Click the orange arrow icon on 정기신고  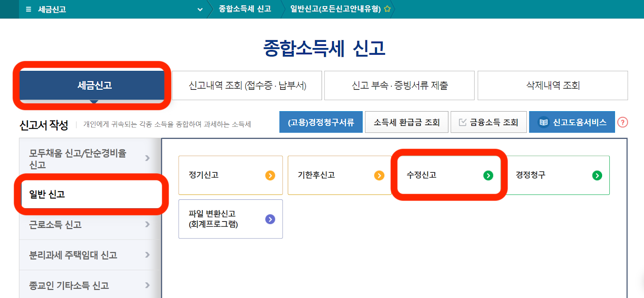pos(270,176)
